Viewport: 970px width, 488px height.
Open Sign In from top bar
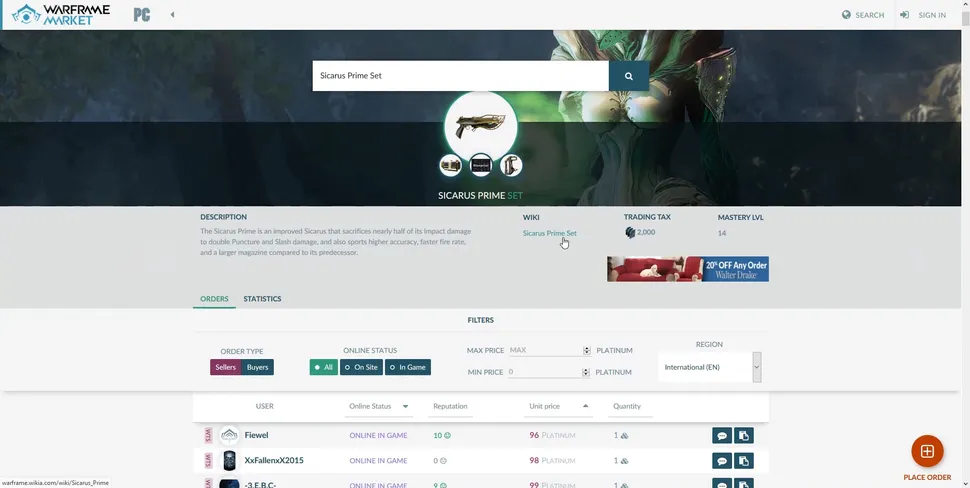click(922, 15)
